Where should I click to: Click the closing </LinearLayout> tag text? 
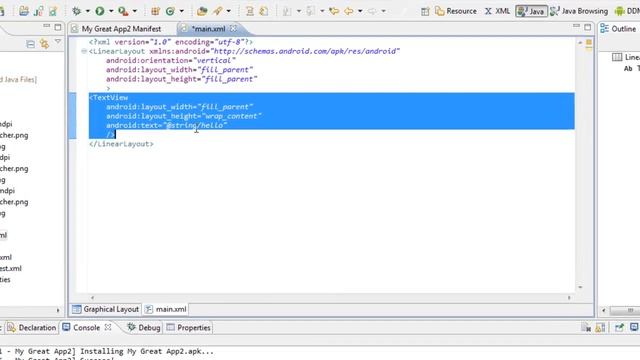click(121, 144)
